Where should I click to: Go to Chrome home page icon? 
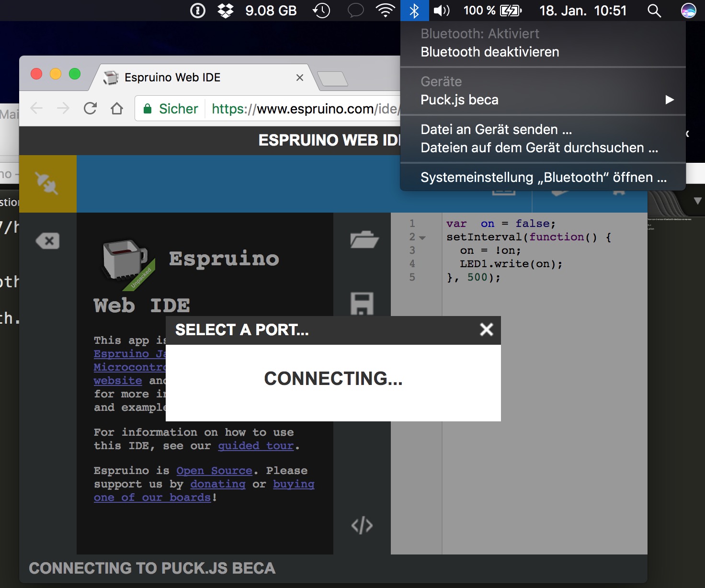pos(117,109)
